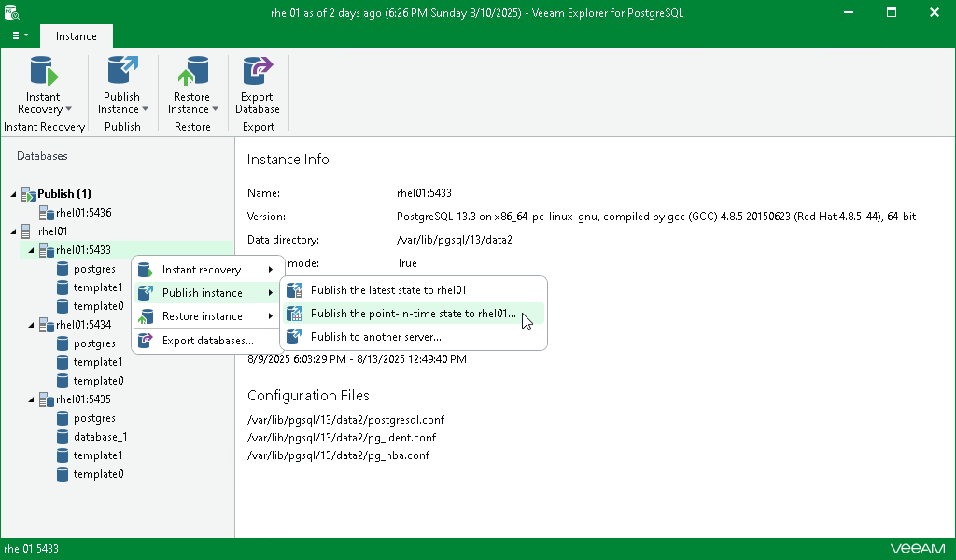Click the /var/lib/pgsql/13/data2/pg_ident.conf path

(342, 438)
